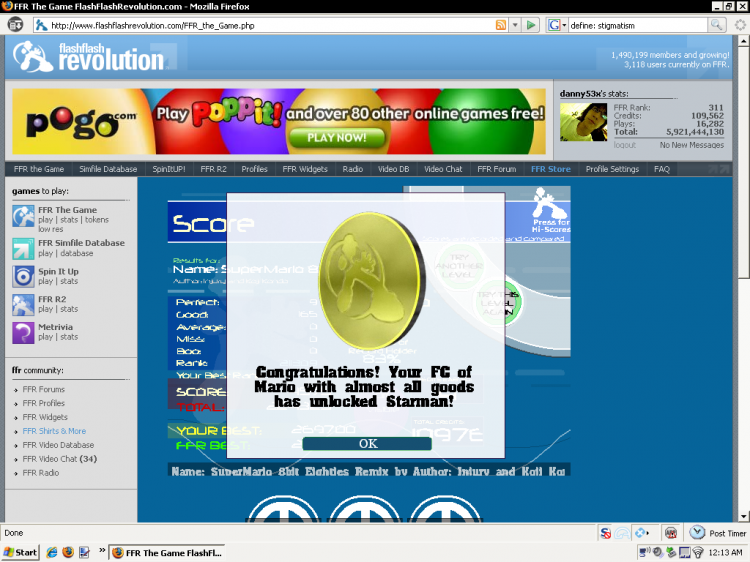
Task: Click the TRY THIS LEVEL AGAIN button
Action: [x=497, y=303]
